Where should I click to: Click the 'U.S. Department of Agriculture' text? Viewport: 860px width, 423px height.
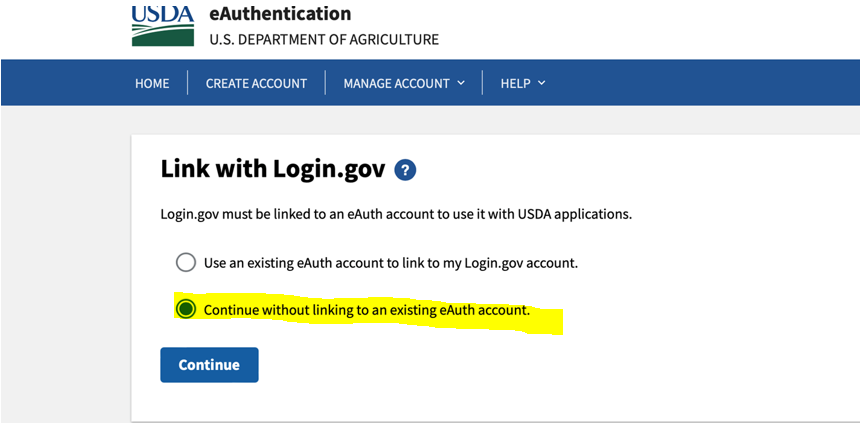click(x=323, y=40)
